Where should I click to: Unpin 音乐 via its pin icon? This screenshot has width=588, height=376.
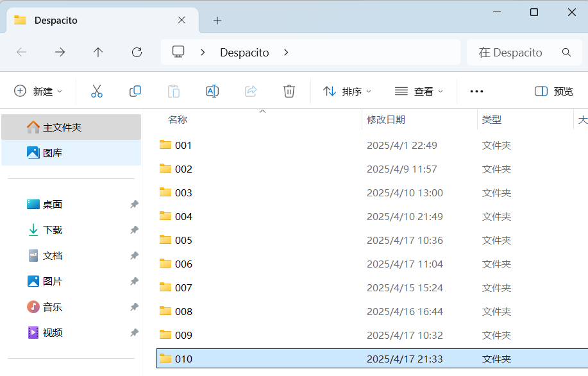coord(134,307)
